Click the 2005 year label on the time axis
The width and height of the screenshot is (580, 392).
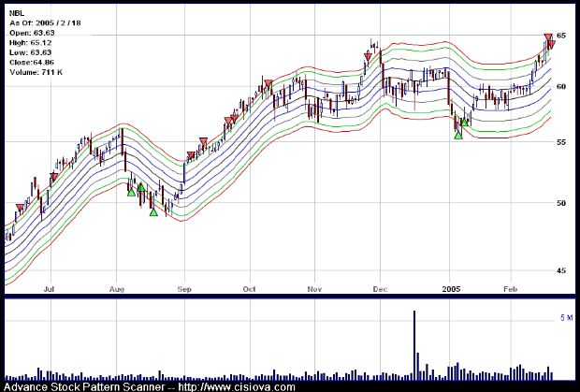451,289
